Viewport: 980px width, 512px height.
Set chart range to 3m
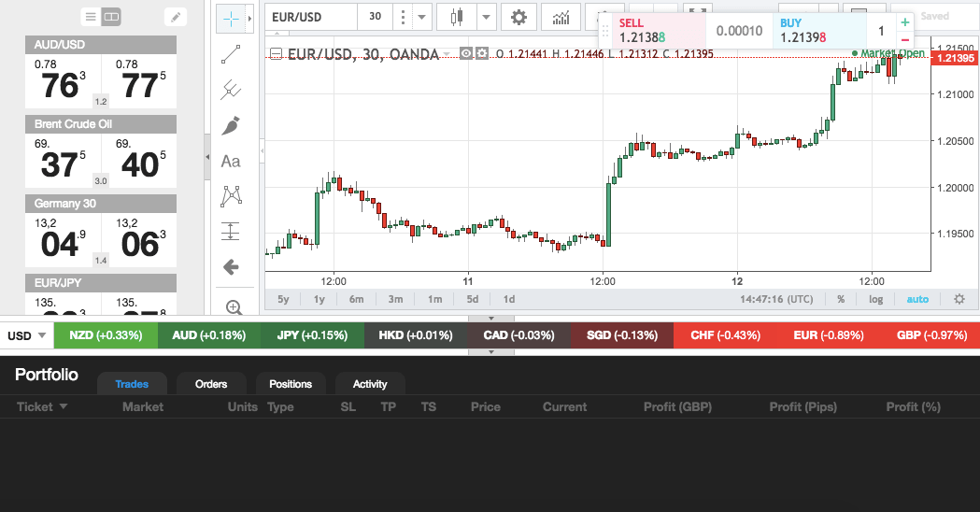(395, 299)
